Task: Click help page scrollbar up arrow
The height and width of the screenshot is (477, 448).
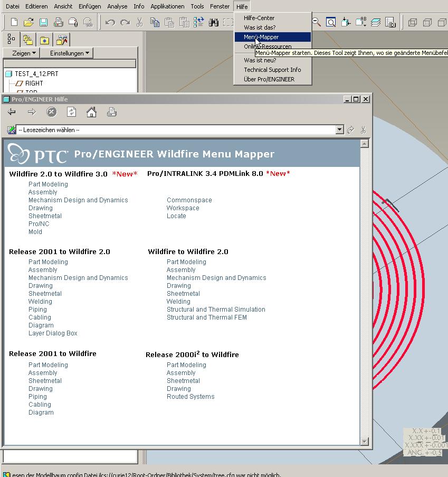Action: click(x=364, y=144)
